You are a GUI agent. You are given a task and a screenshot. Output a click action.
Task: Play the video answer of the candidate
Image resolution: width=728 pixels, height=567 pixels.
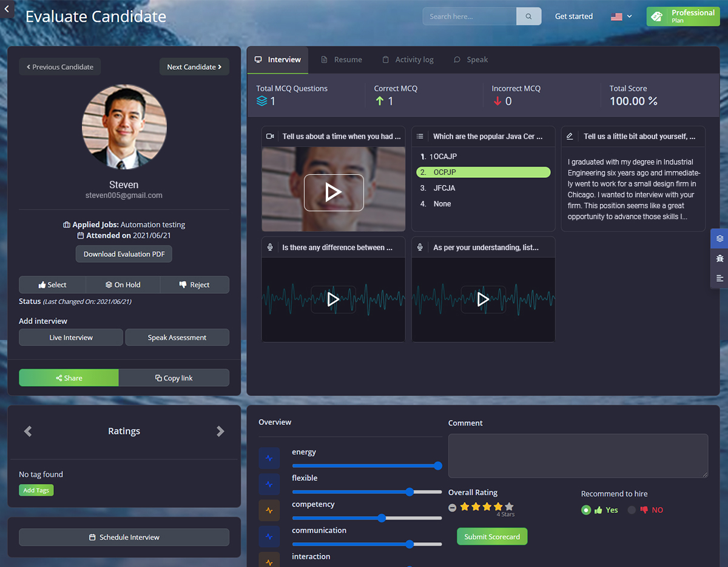(x=334, y=192)
